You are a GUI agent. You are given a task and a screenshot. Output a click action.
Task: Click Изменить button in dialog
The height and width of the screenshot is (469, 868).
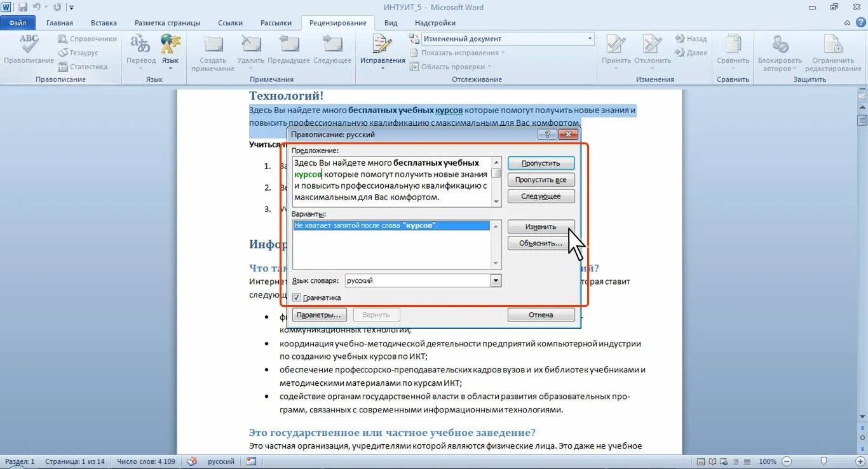pos(541,227)
